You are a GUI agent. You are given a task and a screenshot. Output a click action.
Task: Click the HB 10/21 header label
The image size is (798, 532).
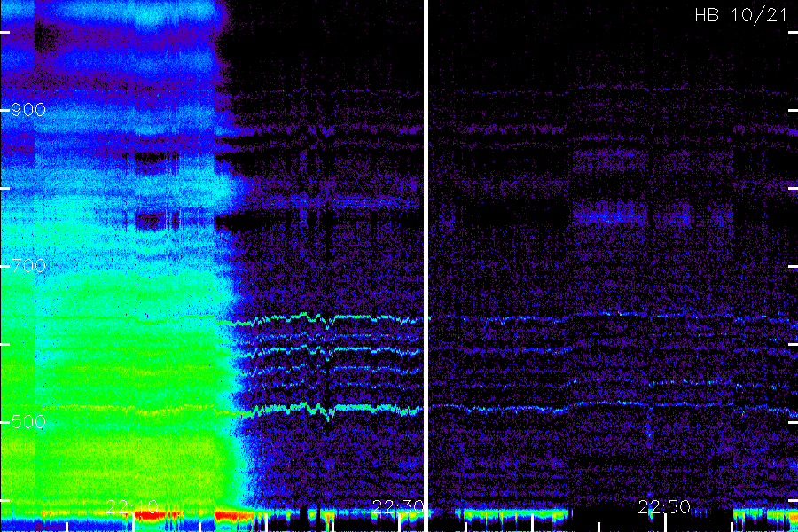coord(741,15)
